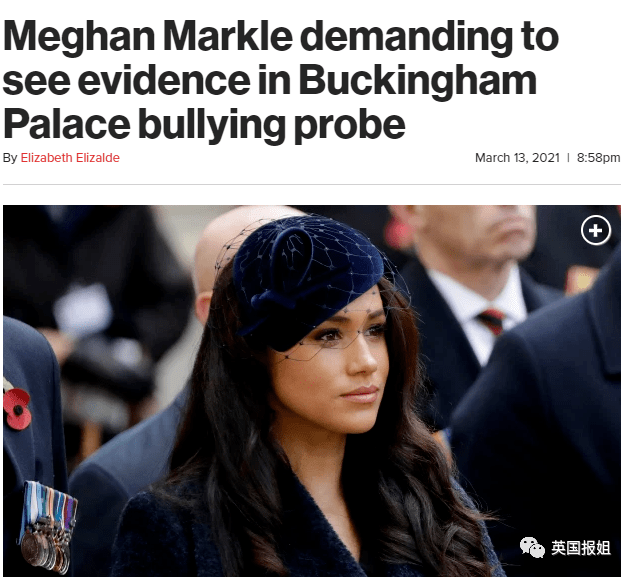This screenshot has height=577, width=632.
Task: Expand the photo using the plus icon
Action: click(596, 230)
